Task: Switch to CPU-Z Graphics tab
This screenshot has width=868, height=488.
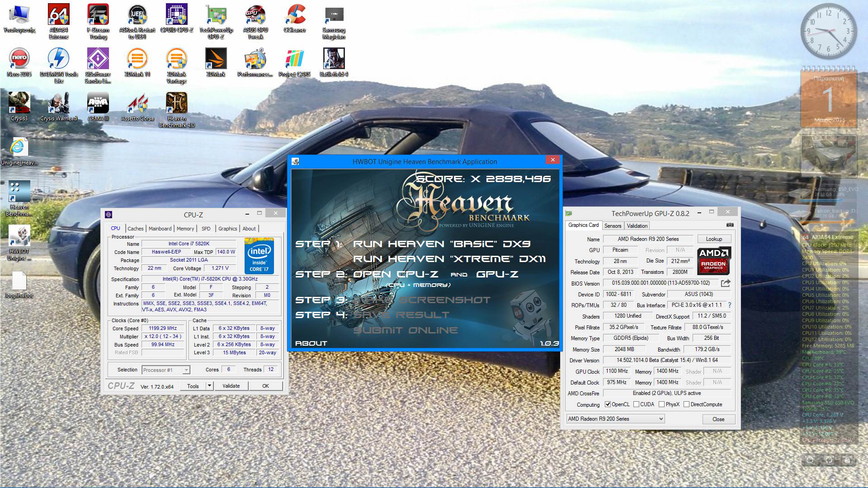Action: point(227,229)
